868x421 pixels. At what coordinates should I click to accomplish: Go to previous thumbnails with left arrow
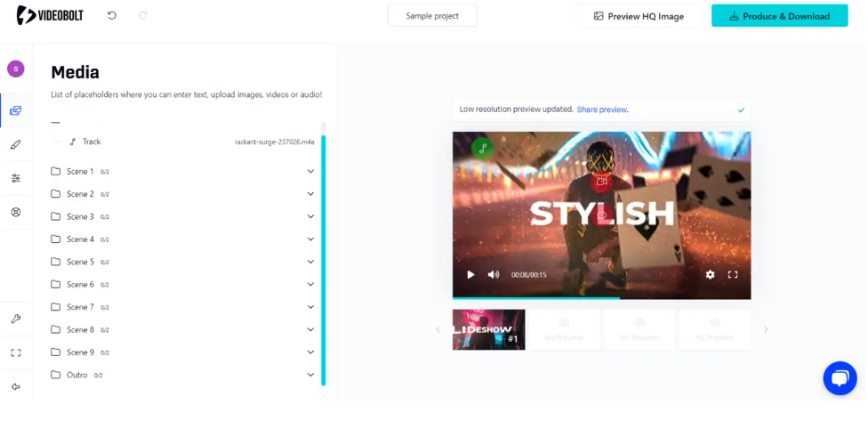(x=438, y=329)
